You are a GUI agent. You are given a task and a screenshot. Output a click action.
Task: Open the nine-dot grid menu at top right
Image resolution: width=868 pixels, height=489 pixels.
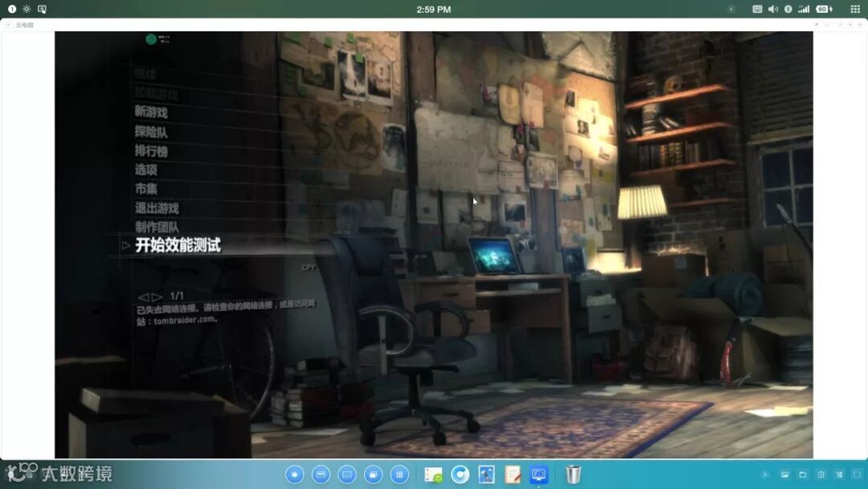854,9
